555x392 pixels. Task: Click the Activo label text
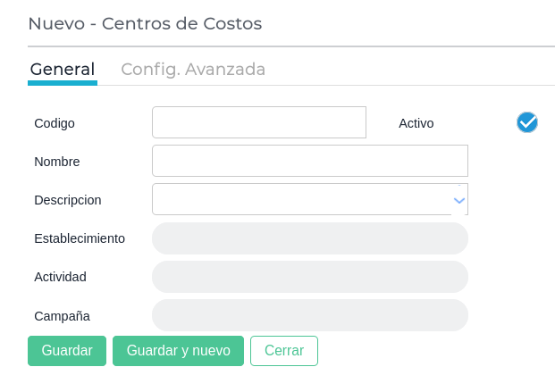[416, 123]
